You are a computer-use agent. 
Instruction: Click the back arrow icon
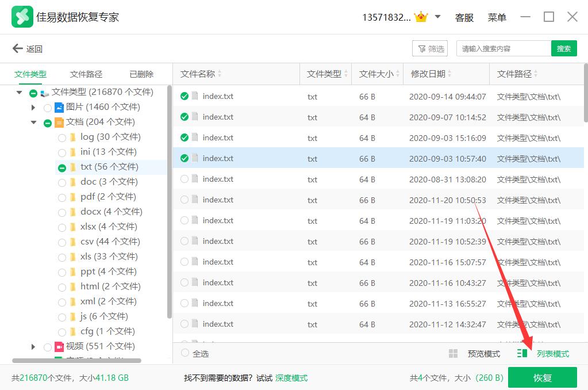coord(17,49)
